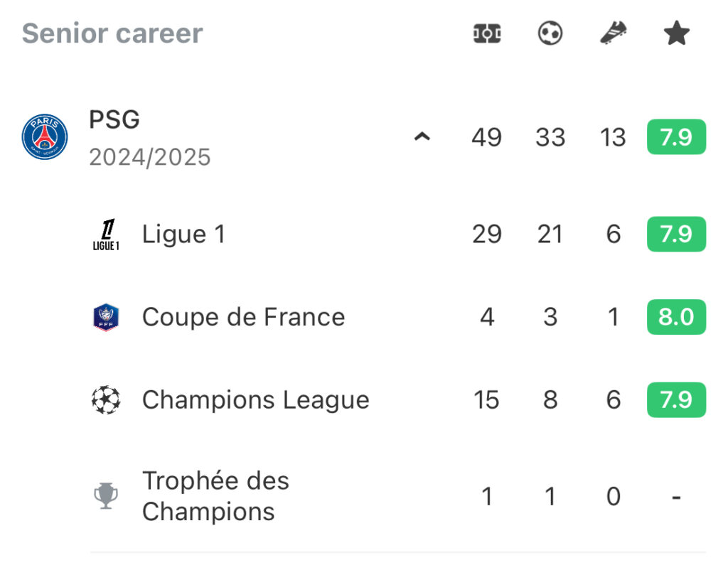Click the matches played pitch icon

[x=486, y=33]
